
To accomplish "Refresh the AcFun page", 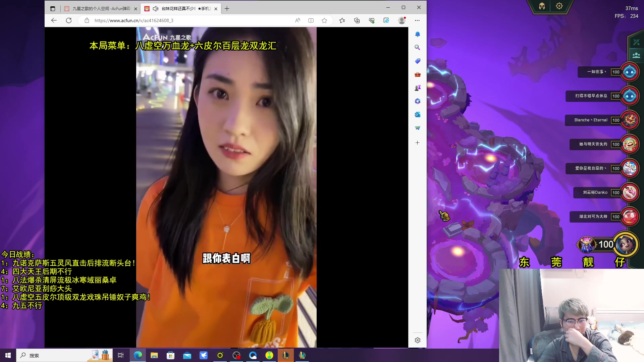I will pyautogui.click(x=69, y=20).
